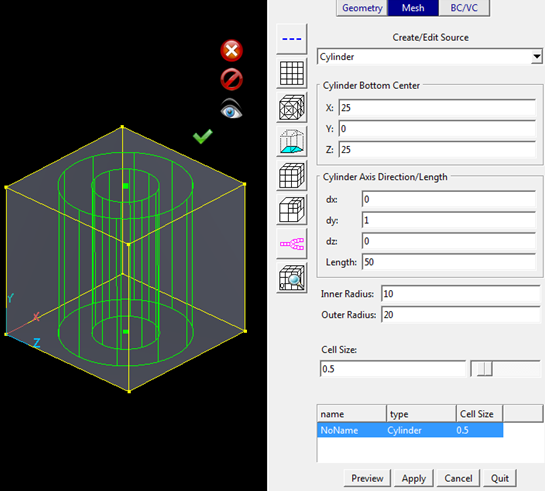Click the Outer Radius input field
545x491 pixels.
[x=461, y=315]
